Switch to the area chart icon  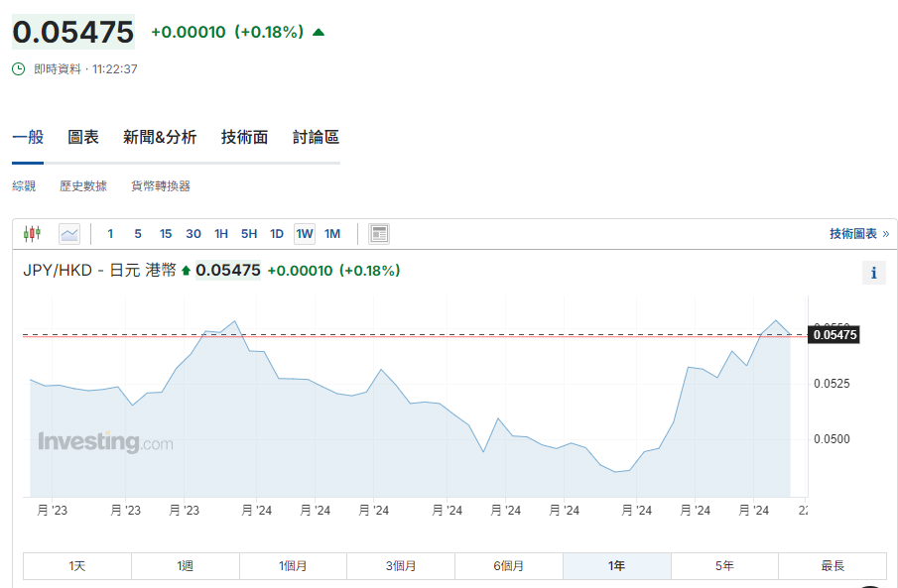[69, 234]
